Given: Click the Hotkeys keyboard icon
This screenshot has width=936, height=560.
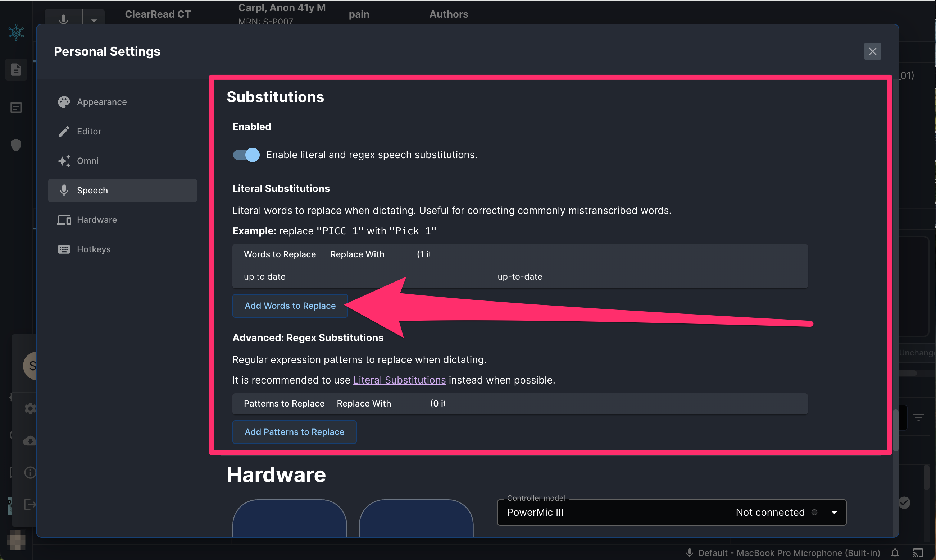Looking at the screenshot, I should [x=64, y=249].
